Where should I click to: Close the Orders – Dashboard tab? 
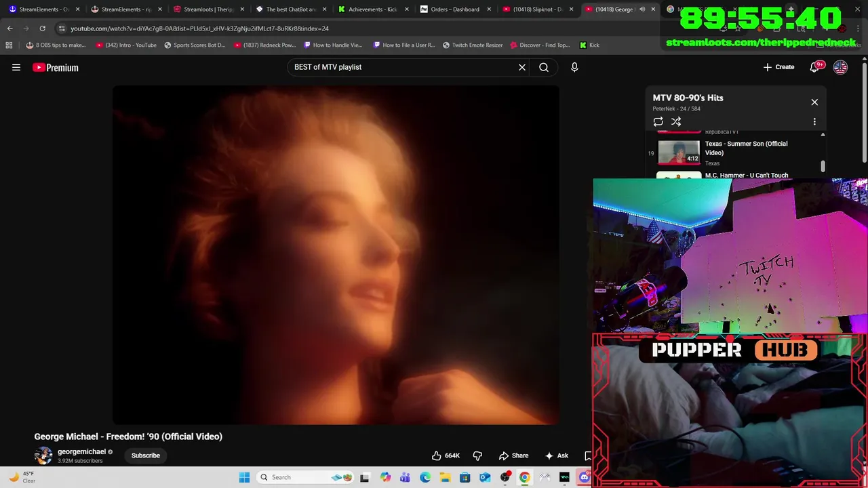click(489, 9)
